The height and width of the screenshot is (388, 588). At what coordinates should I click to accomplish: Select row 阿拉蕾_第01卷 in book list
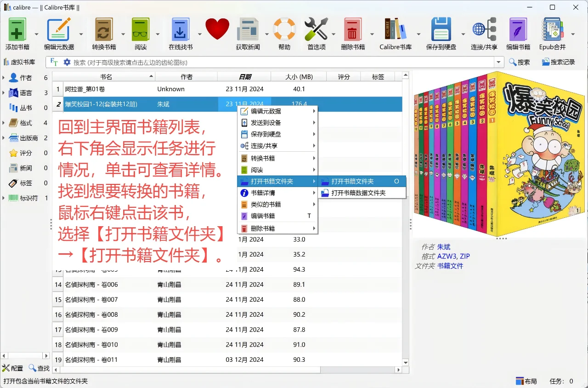pos(227,89)
